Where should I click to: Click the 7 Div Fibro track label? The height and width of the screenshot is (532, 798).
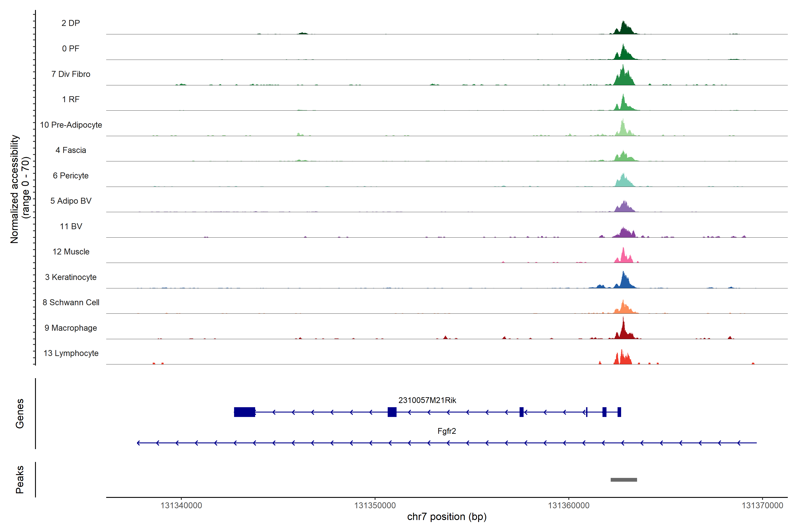point(70,74)
